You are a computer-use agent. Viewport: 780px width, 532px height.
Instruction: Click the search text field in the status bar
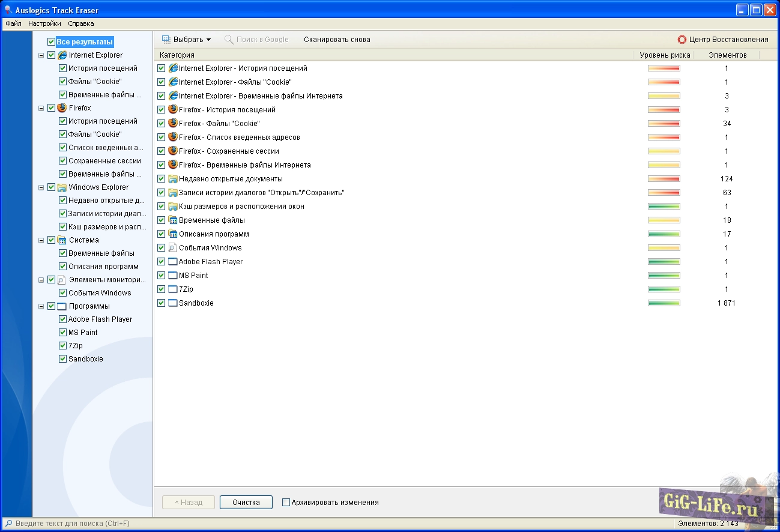pos(72,524)
